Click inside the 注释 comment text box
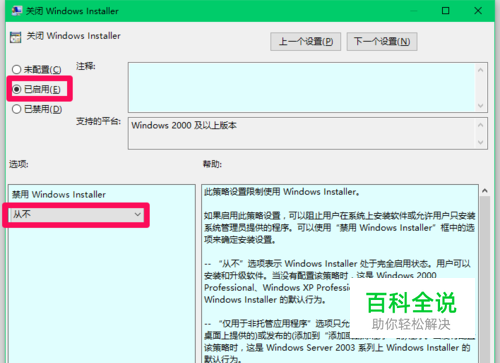The image size is (500, 363). click(x=302, y=87)
